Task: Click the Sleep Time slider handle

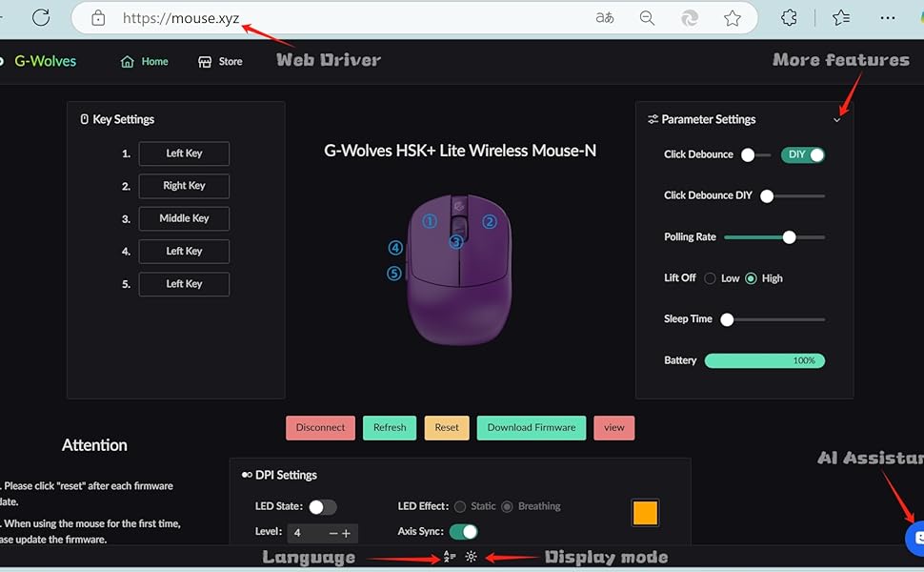Action: point(727,319)
